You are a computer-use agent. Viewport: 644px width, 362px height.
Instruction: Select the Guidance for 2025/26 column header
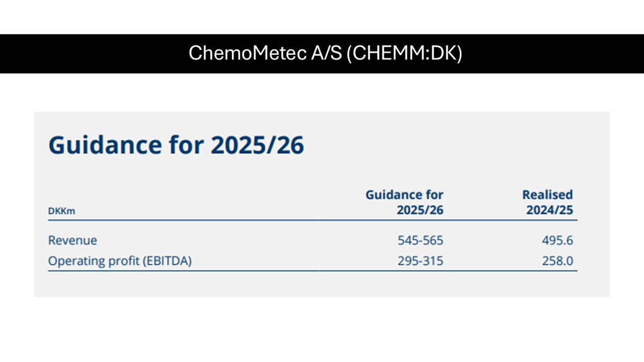tap(405, 202)
